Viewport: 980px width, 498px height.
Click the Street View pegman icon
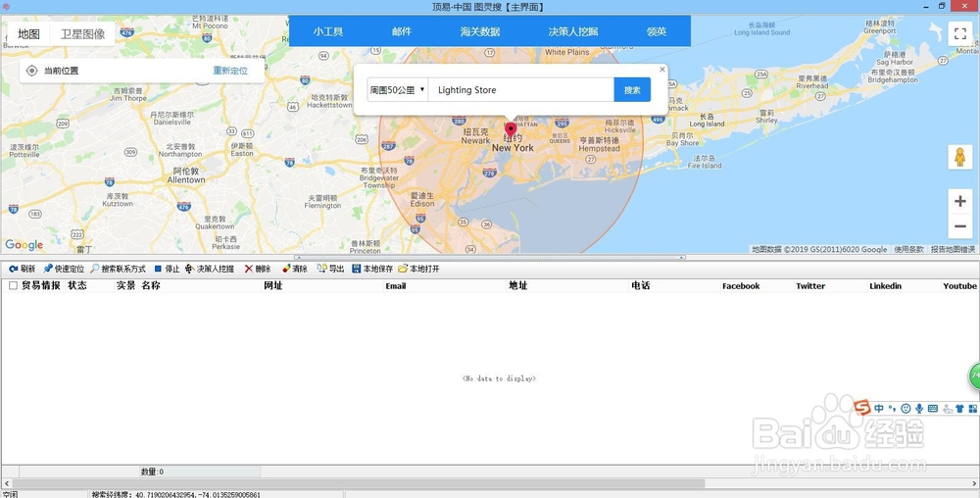(x=960, y=157)
